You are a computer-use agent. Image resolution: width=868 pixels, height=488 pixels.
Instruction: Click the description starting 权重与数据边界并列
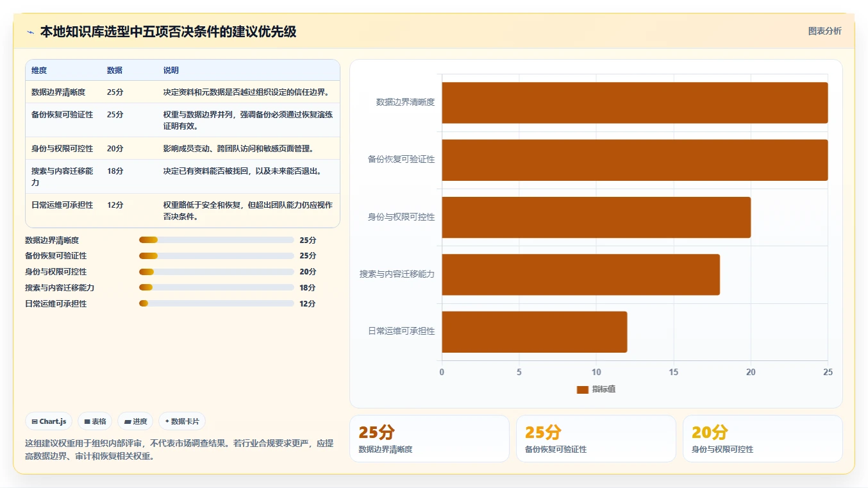(x=248, y=121)
